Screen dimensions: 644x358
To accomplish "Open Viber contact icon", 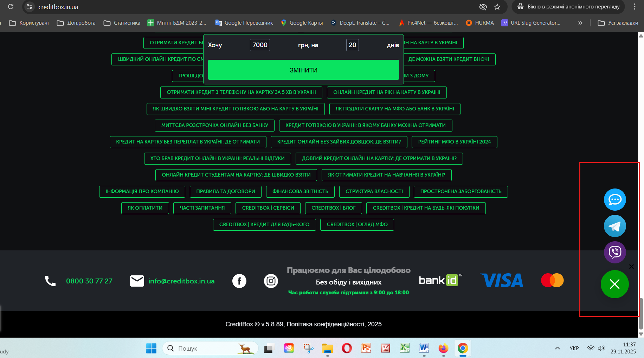I will tap(615, 252).
